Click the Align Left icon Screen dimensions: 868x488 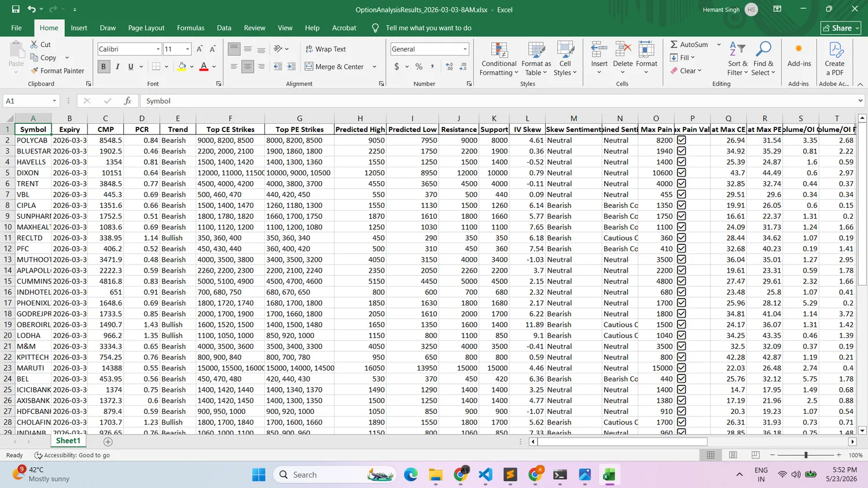coord(234,67)
